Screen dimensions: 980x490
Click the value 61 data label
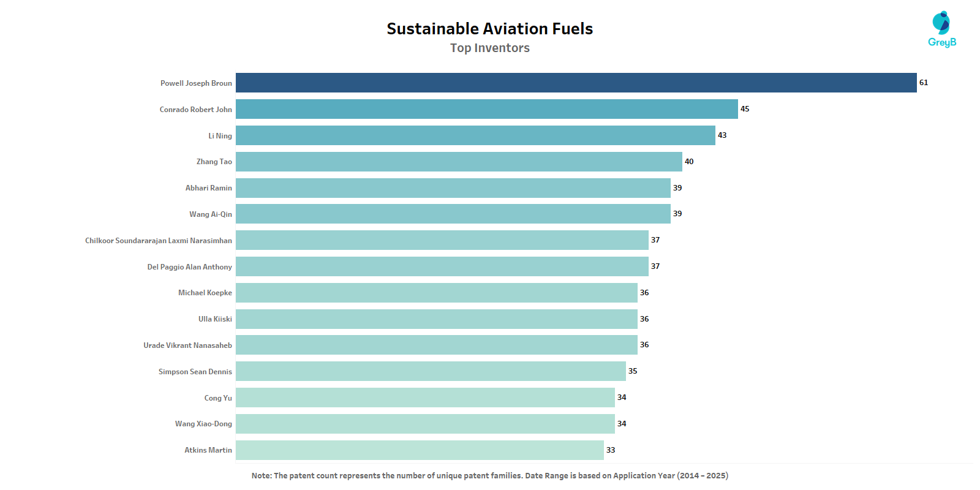[924, 83]
